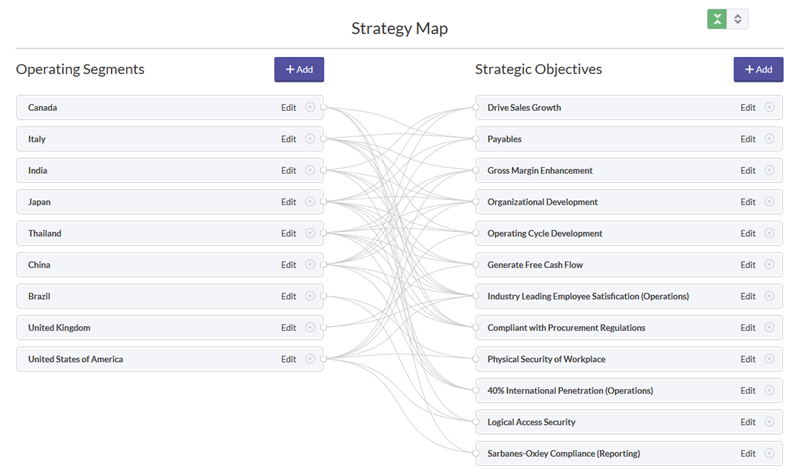The width and height of the screenshot is (800, 475).
Task: Edit the Payables objective
Action: 748,139
